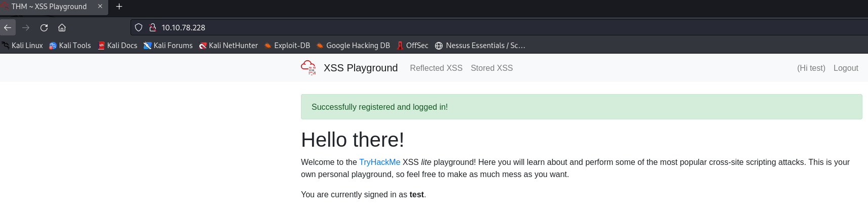This screenshot has width=868, height=215.
Task: Open the Nessus Essentials bookmark
Action: pos(480,46)
